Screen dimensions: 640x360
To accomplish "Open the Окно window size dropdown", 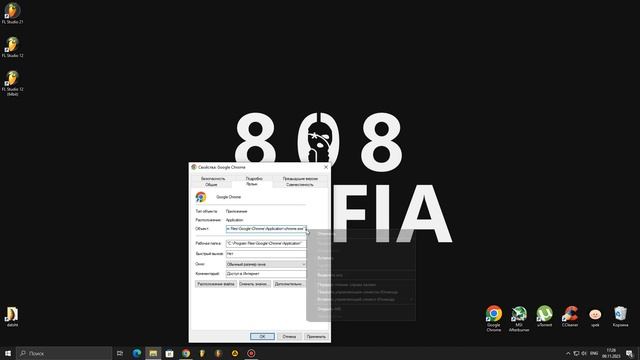I will click(266, 264).
